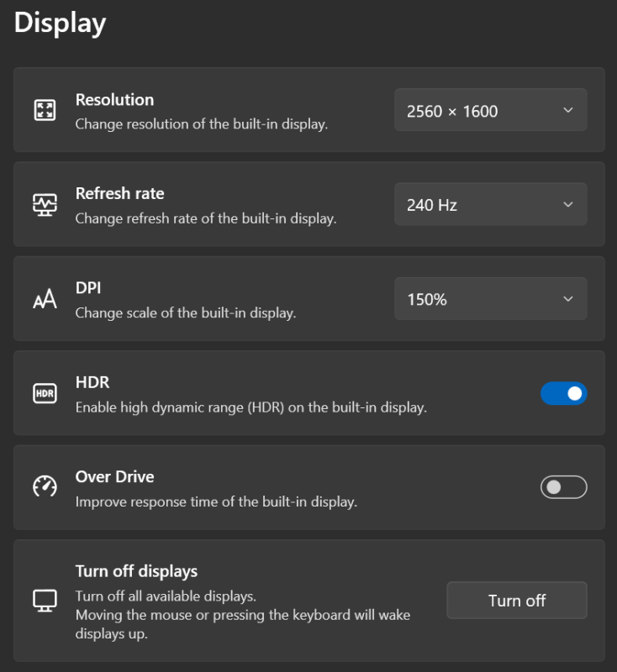Click the Turn off displays monitor icon
The width and height of the screenshot is (617, 672).
[x=45, y=600]
